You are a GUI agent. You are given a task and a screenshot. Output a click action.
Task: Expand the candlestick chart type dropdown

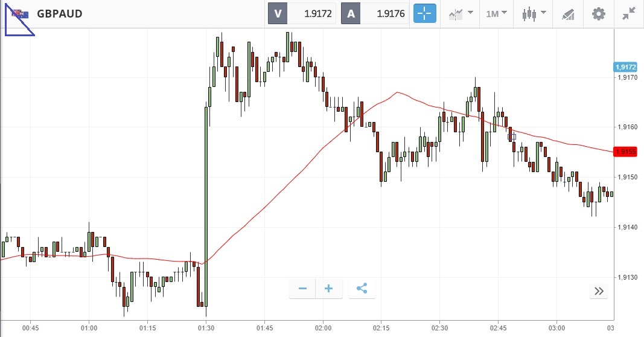534,13
